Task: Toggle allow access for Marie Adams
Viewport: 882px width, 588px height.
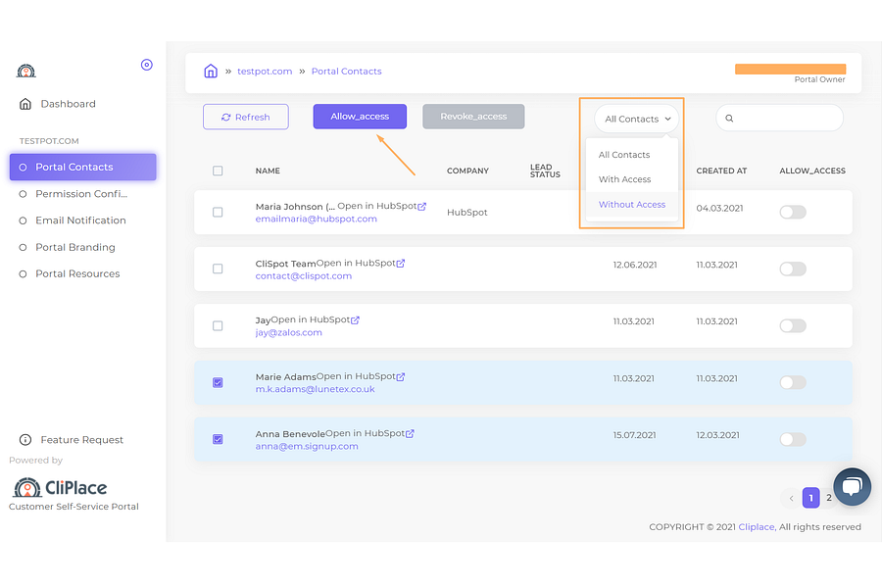Action: point(793,382)
